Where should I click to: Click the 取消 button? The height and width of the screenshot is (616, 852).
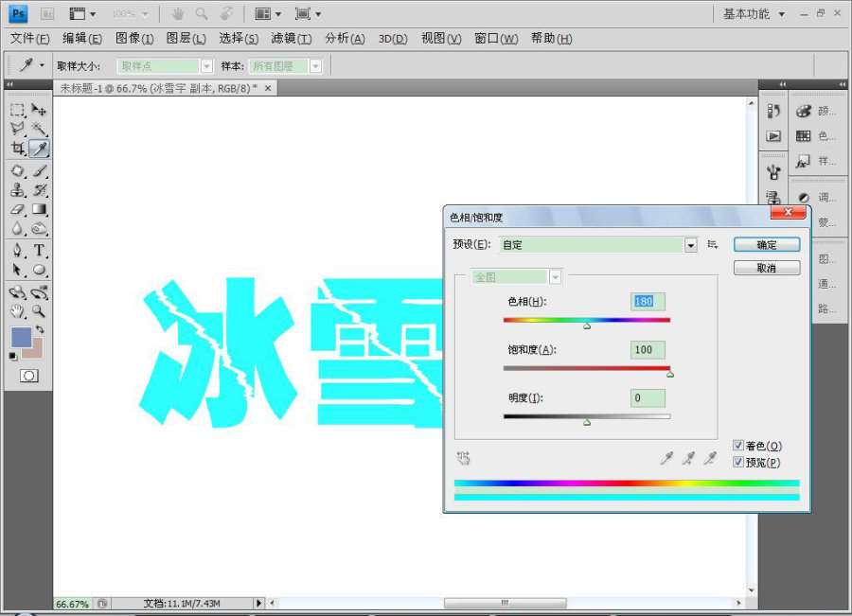[x=767, y=269]
